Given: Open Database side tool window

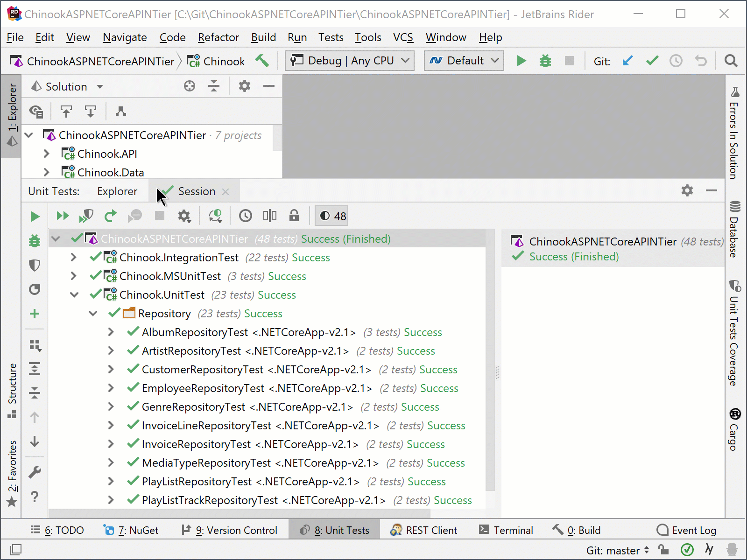Looking at the screenshot, I should click(734, 229).
